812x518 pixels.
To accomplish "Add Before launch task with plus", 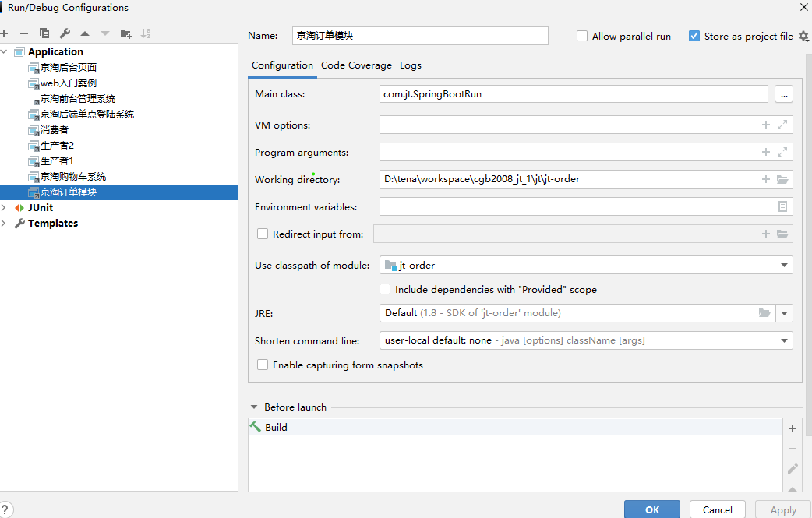I will (793, 428).
